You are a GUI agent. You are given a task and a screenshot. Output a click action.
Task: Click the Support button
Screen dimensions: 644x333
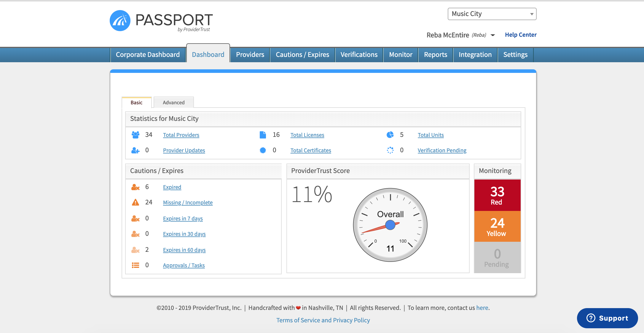click(x=607, y=318)
